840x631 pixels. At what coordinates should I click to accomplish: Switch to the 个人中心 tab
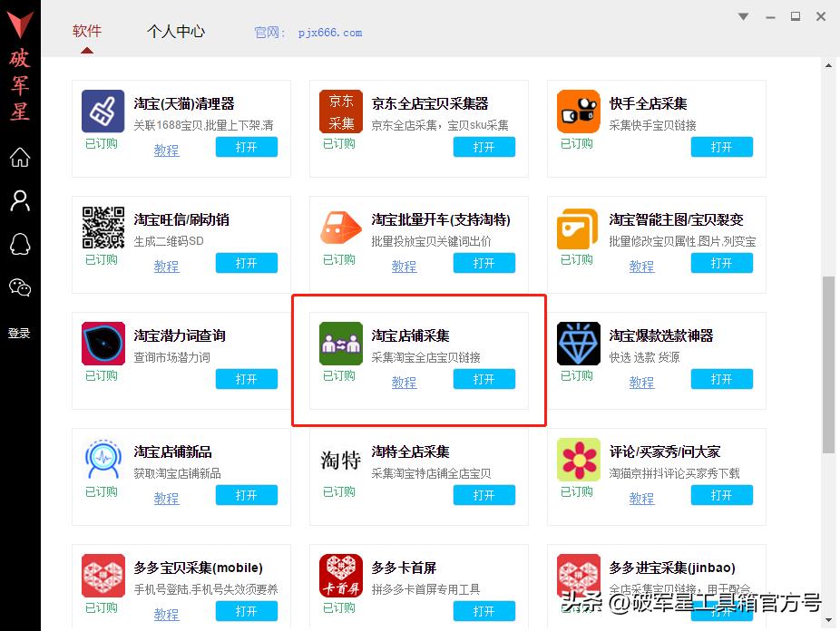click(x=176, y=31)
